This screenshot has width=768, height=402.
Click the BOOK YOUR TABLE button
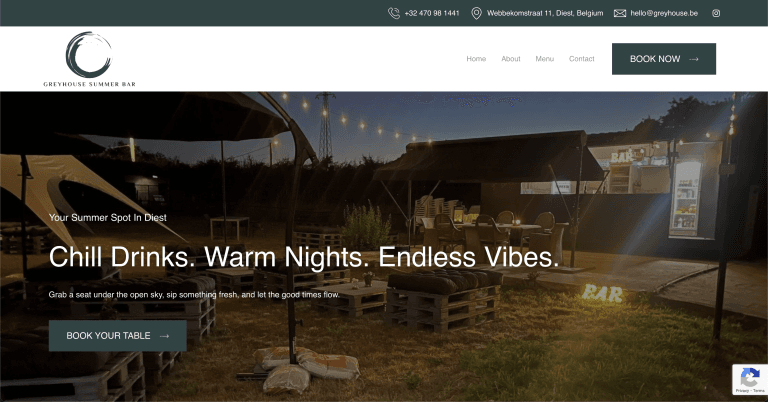pos(118,336)
